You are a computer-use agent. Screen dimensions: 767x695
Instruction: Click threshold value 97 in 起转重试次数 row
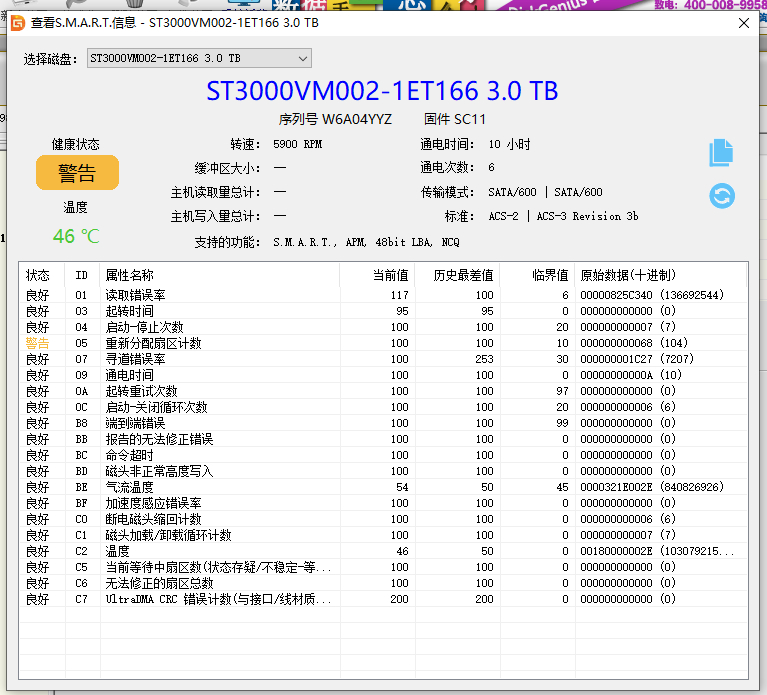point(562,391)
